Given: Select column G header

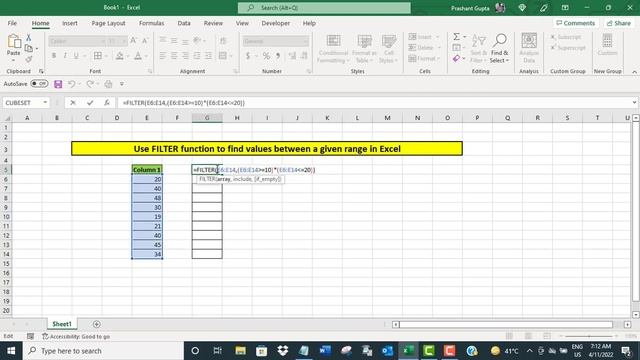Looking at the screenshot, I should [x=207, y=118].
